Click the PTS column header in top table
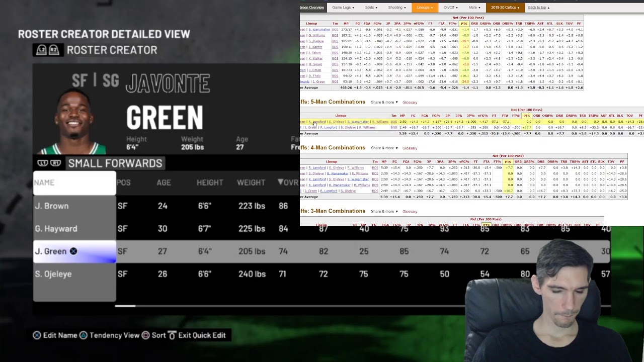The image size is (644, 362). pyautogui.click(x=464, y=24)
